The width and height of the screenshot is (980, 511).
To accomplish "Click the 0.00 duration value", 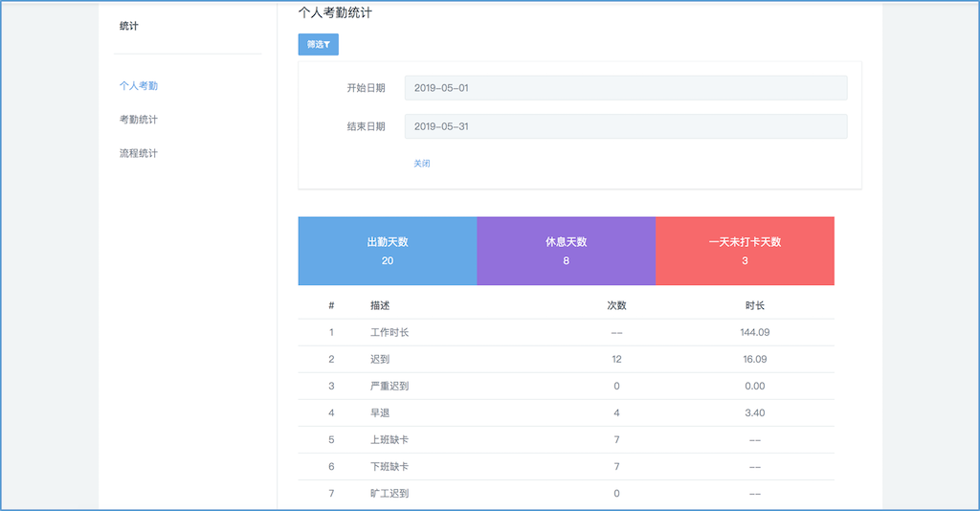I will pos(755,386).
